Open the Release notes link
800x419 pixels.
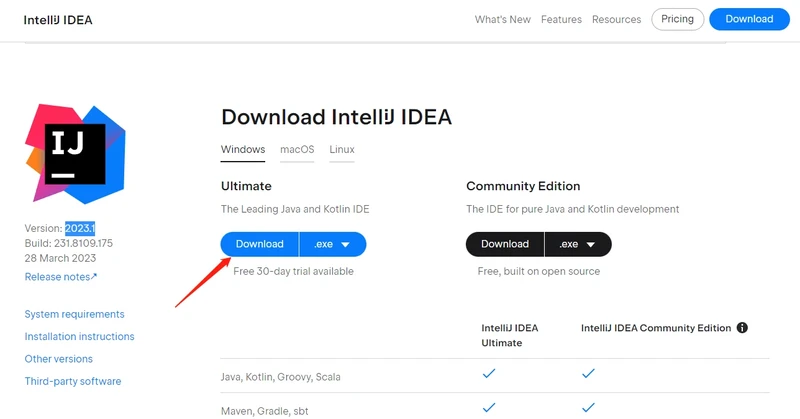click(61, 277)
